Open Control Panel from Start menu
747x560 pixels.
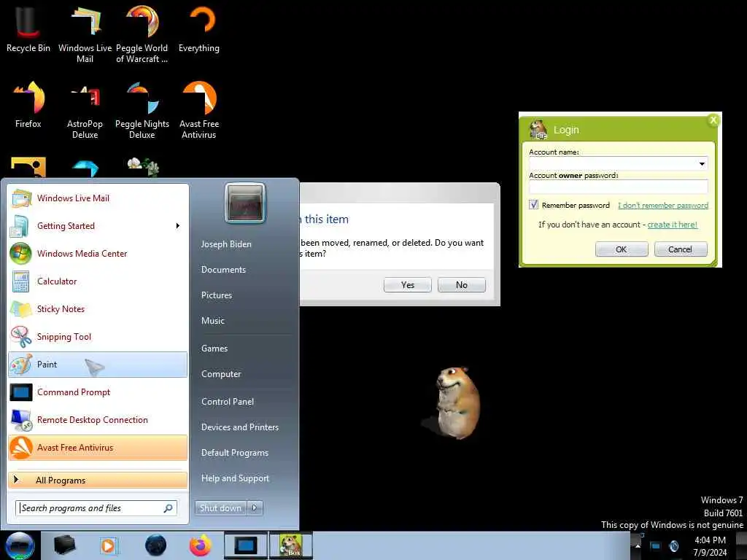coord(228,402)
